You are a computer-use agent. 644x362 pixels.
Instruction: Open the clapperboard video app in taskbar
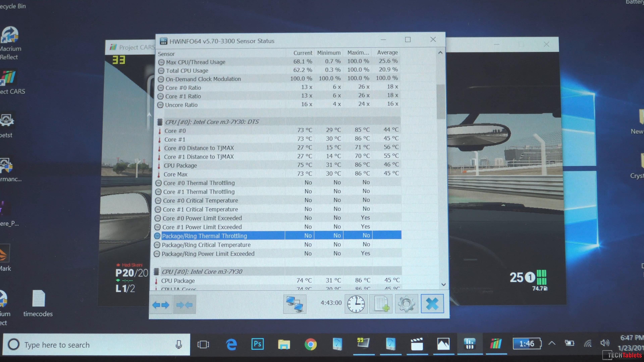click(417, 344)
